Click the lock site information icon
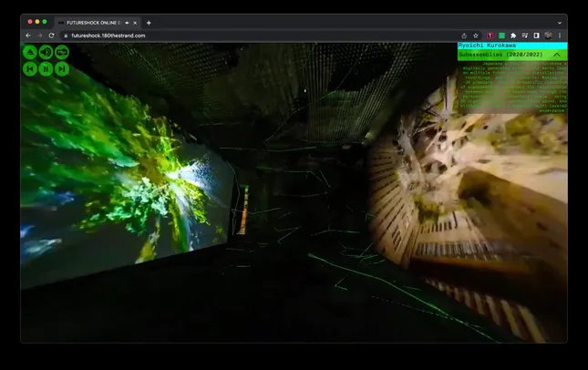This screenshot has width=588, height=370. [66, 36]
